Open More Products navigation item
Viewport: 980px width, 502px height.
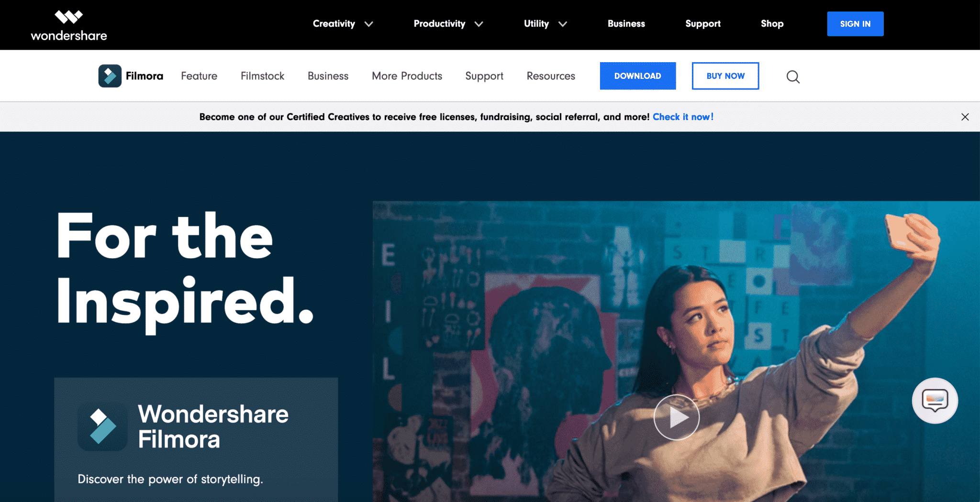407,76
